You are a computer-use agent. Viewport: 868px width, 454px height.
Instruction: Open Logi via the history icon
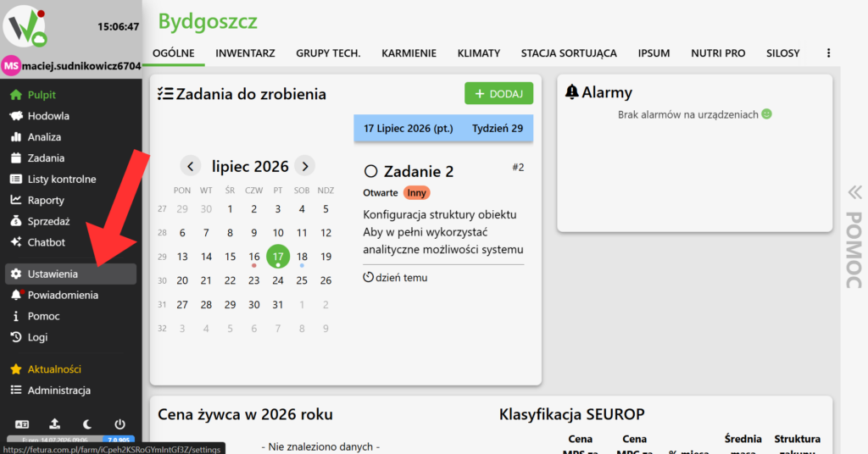point(16,337)
